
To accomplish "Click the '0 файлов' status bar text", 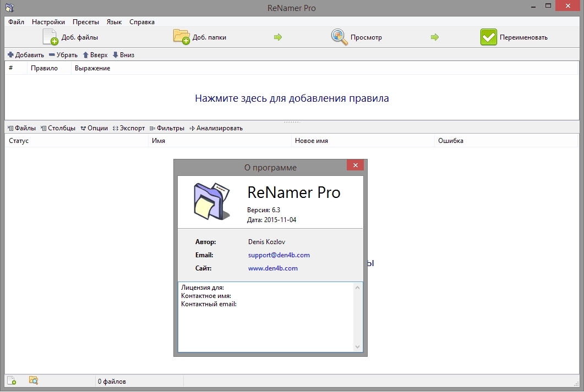I will [x=112, y=381].
